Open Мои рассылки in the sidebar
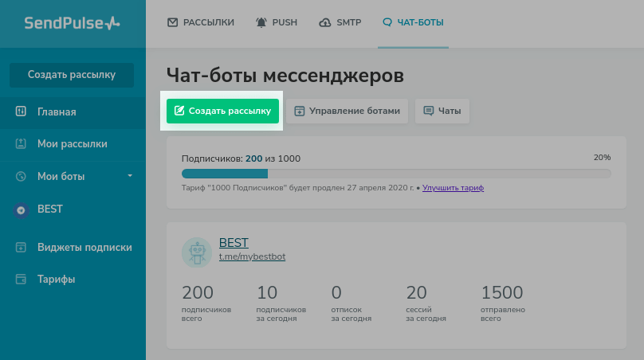 (x=73, y=143)
